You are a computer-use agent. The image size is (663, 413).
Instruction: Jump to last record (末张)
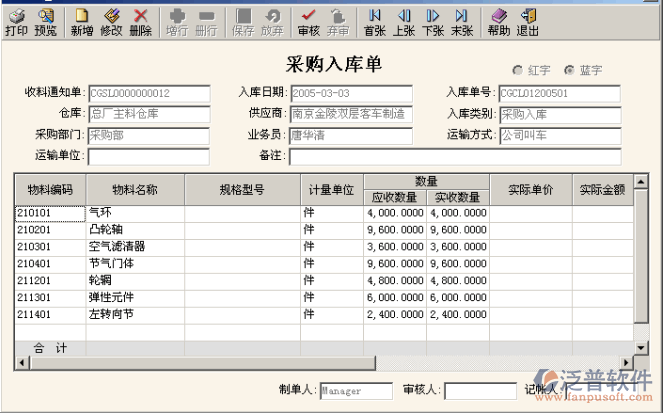(462, 22)
